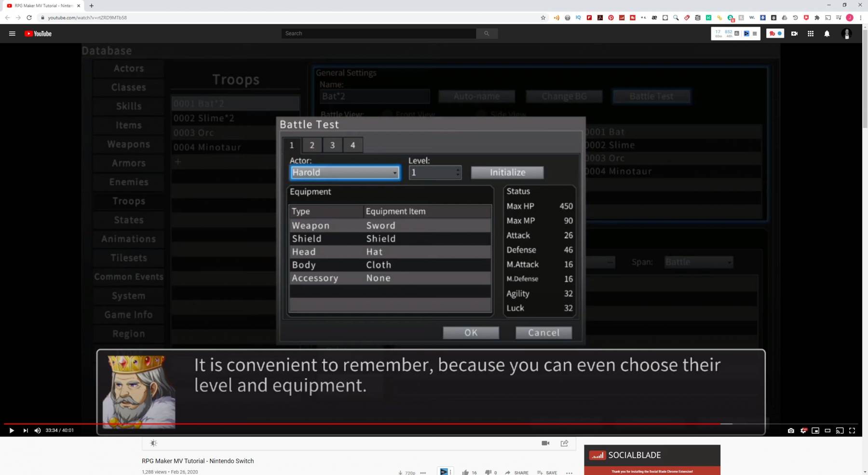Click the share-arrow icon below the video
Viewport: 868px width, 475px height.
pyautogui.click(x=564, y=443)
